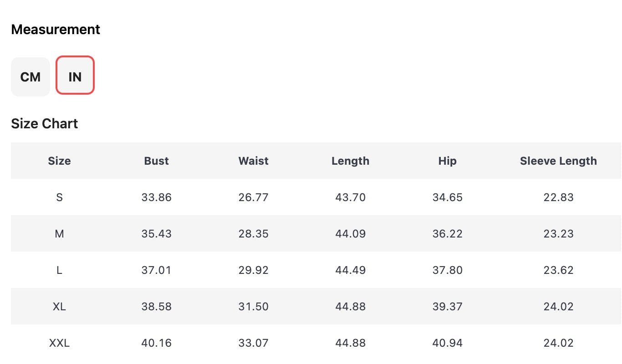Viewport: 622px width, 364px height.
Task: Click the Waist column header
Action: (x=253, y=161)
